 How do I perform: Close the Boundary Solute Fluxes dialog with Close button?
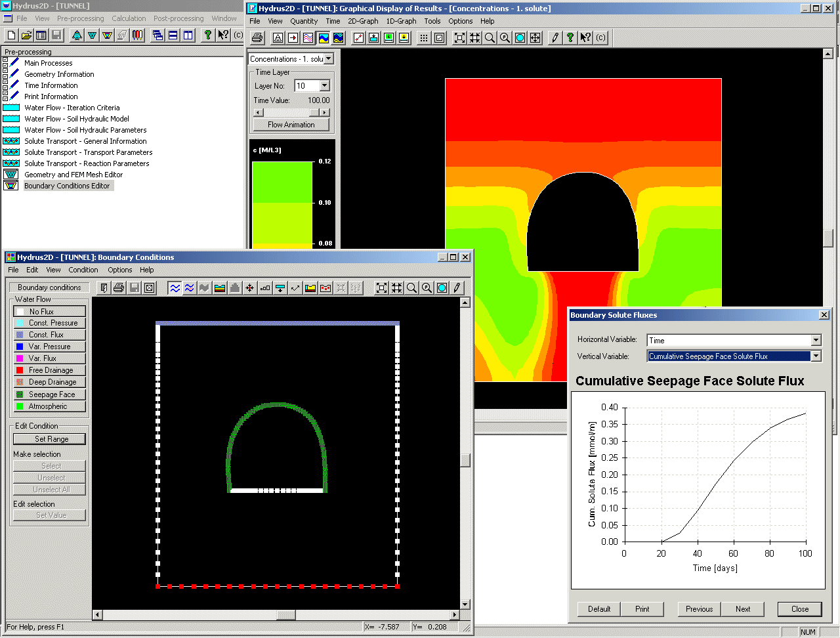pos(800,609)
